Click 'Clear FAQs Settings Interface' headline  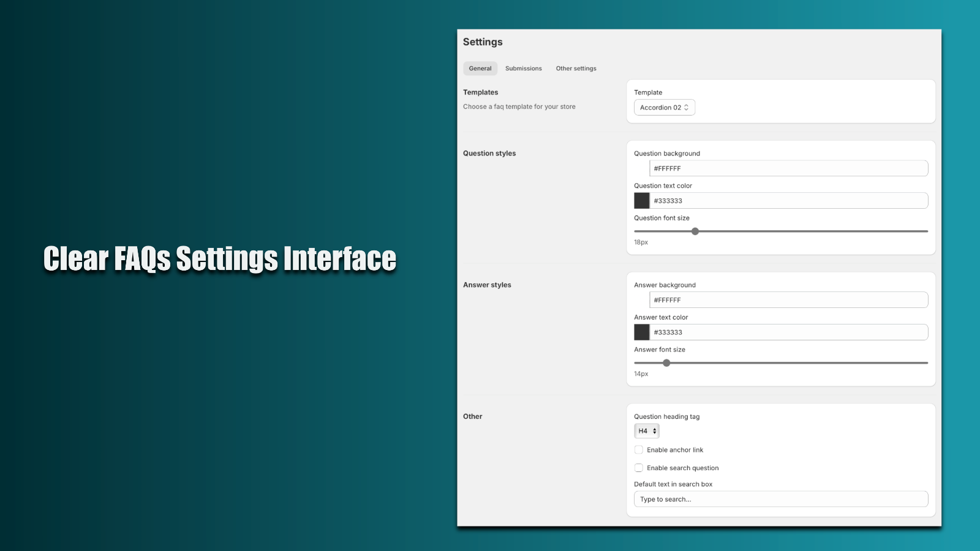click(220, 258)
